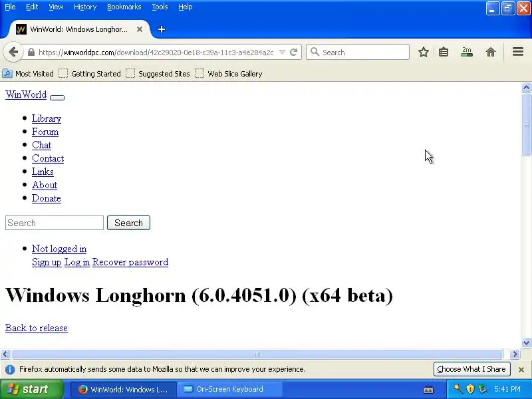This screenshot has width=532, height=399.
Task: Open the Contact link
Action: click(48, 158)
